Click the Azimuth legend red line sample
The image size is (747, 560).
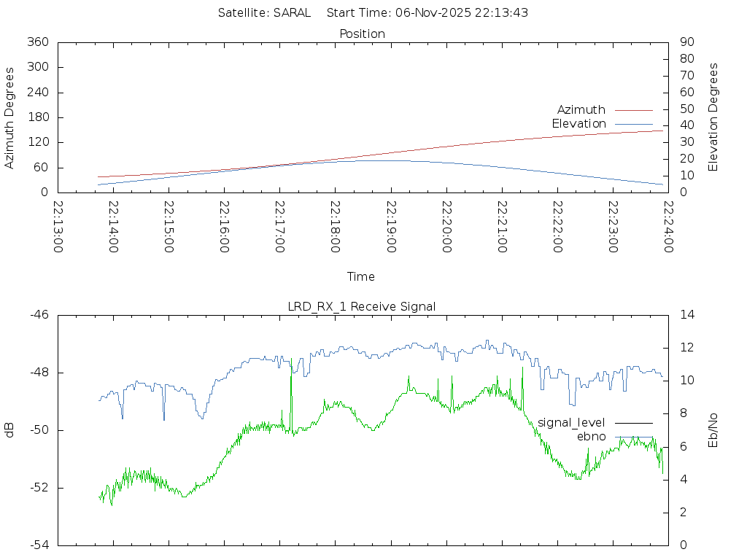633,110
